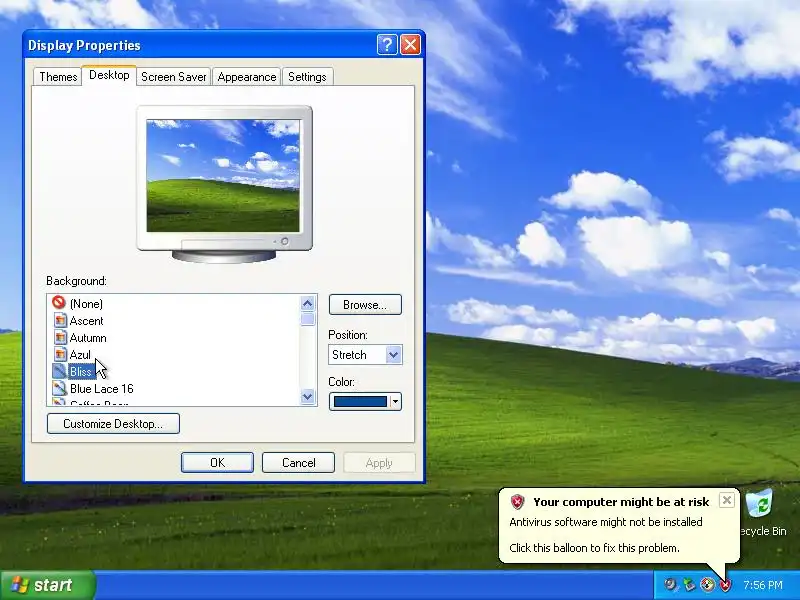Click the (None) prohibited-sign icon
Image resolution: width=800 pixels, height=600 pixels.
[x=59, y=303]
